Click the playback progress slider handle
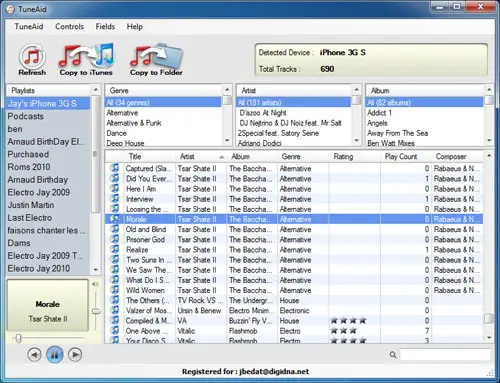Screen dimensions: 500x383 18,339
